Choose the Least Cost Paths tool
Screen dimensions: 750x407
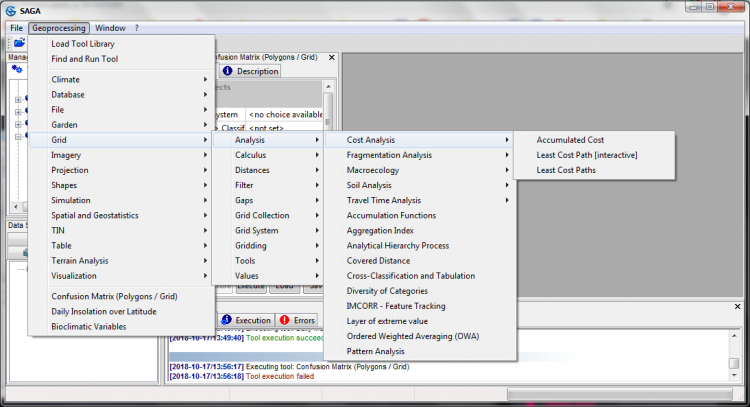(x=594, y=170)
